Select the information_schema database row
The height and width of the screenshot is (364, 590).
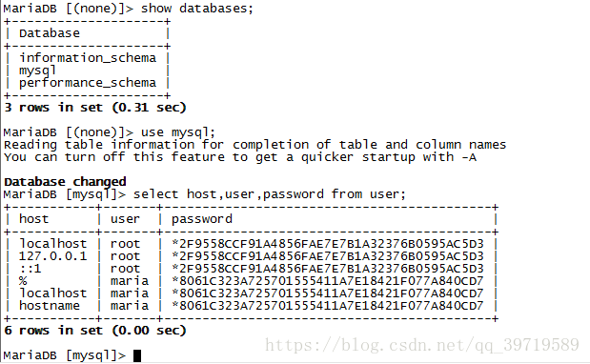[88, 58]
